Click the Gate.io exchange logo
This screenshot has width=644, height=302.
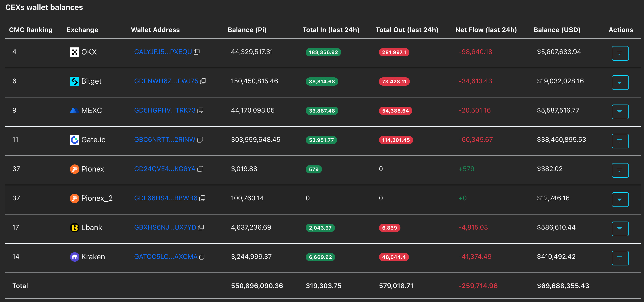coord(74,140)
